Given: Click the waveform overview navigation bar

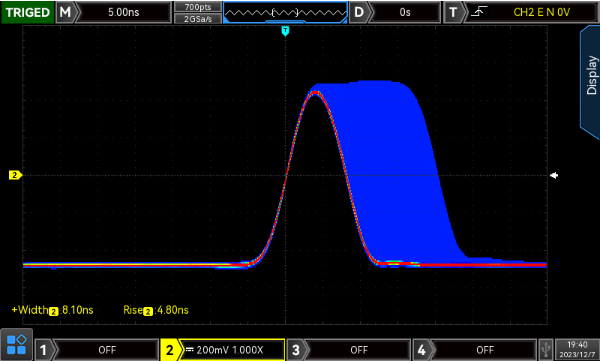Looking at the screenshot, I should tap(285, 13).
